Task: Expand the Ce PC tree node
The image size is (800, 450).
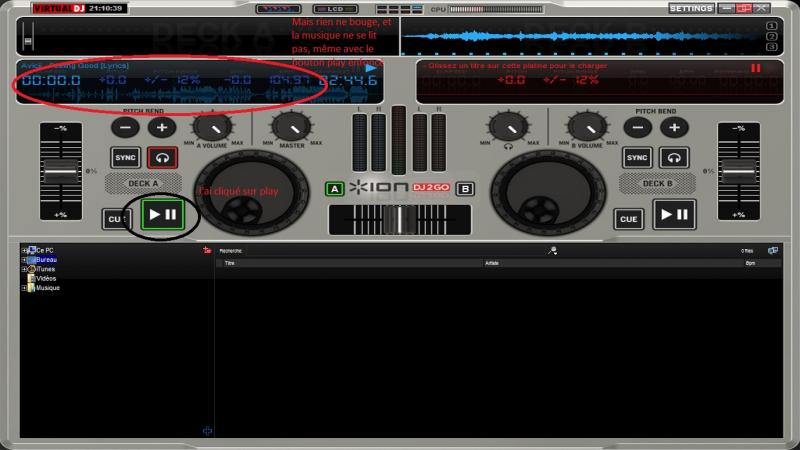Action: point(23,250)
